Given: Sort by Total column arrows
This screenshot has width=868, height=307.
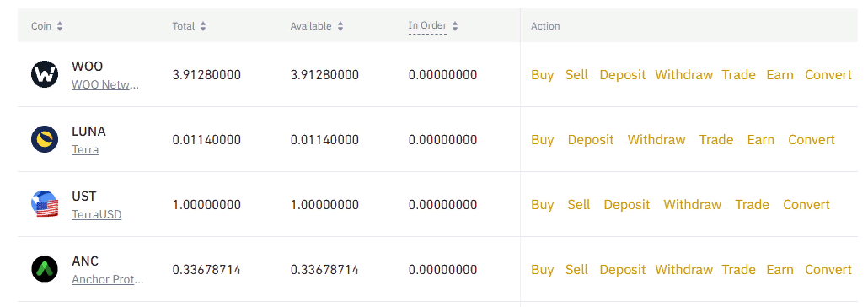Looking at the screenshot, I should [203, 26].
